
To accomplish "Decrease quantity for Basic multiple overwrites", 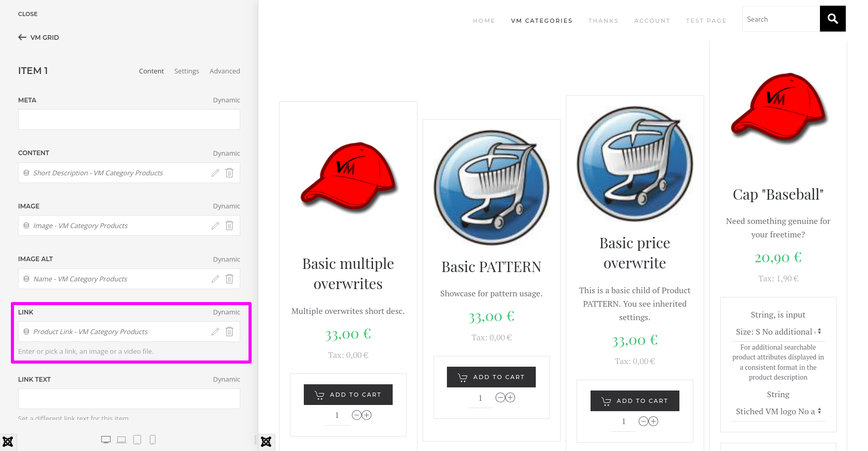I will coord(357,415).
